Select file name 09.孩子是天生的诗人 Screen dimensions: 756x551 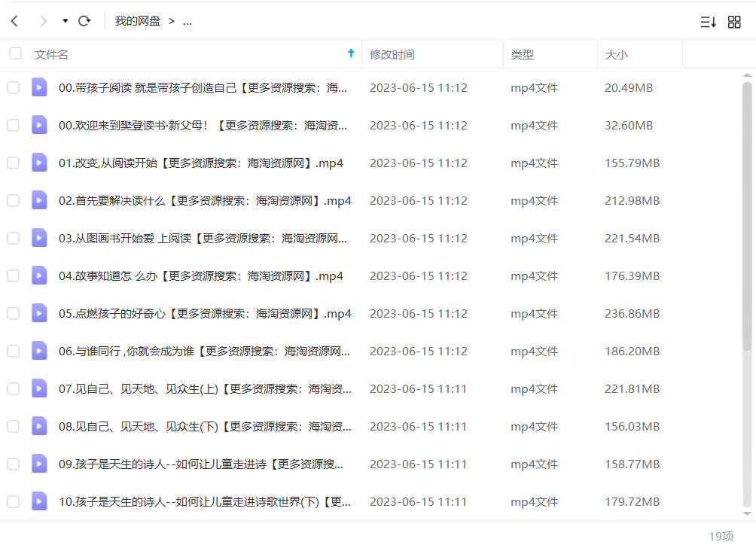click(200, 464)
